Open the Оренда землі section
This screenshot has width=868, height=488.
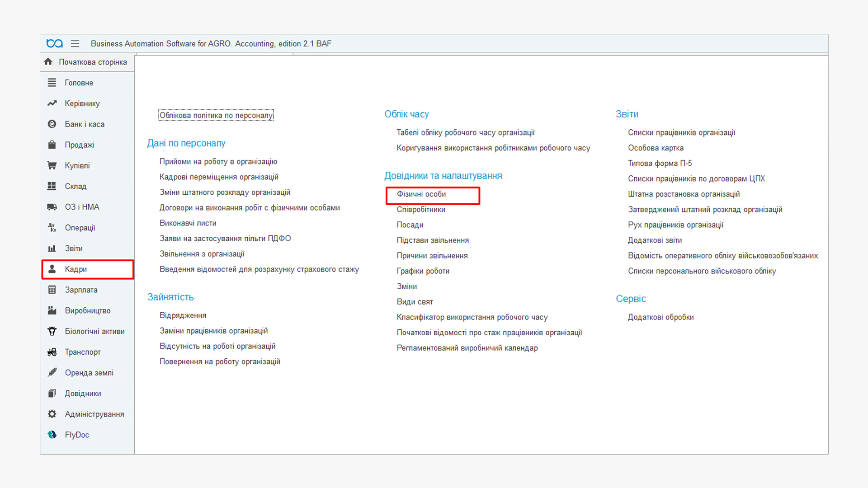(x=89, y=373)
